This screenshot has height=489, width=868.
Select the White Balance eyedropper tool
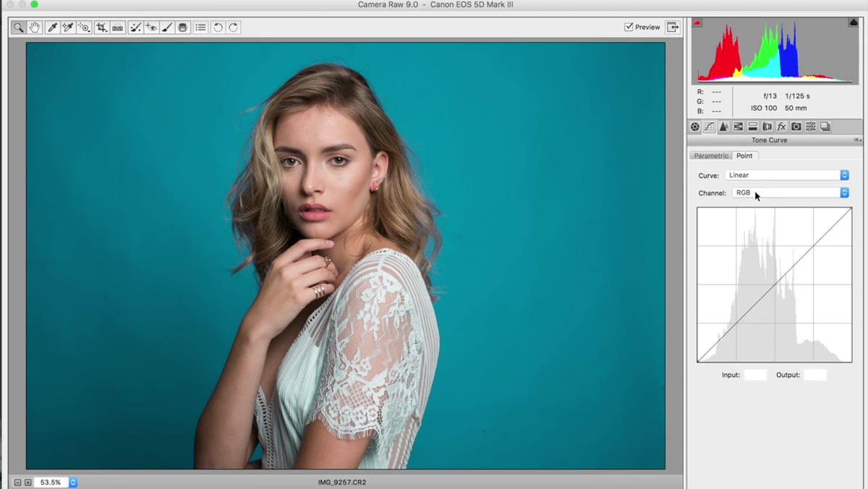coord(52,27)
